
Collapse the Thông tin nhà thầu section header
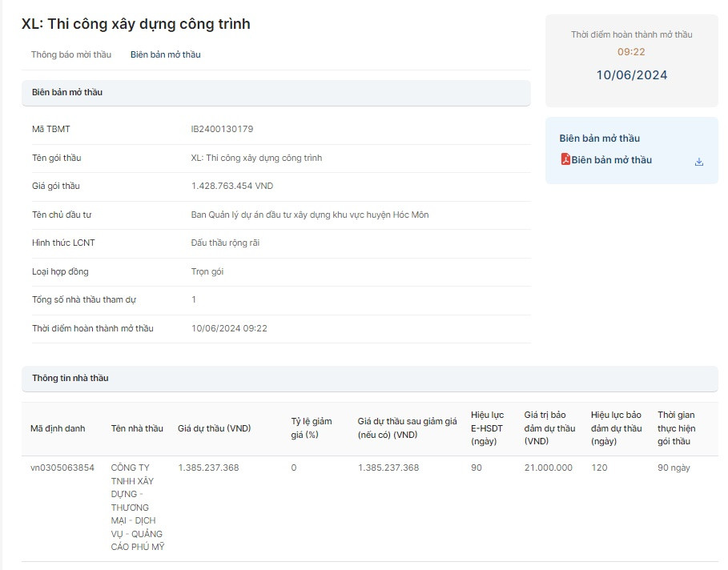(369, 378)
